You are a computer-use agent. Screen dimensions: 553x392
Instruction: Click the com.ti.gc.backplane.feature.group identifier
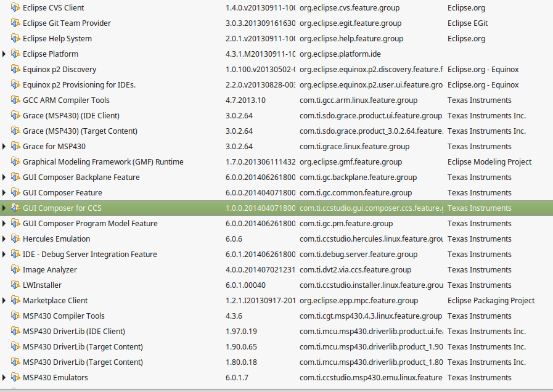point(358,177)
